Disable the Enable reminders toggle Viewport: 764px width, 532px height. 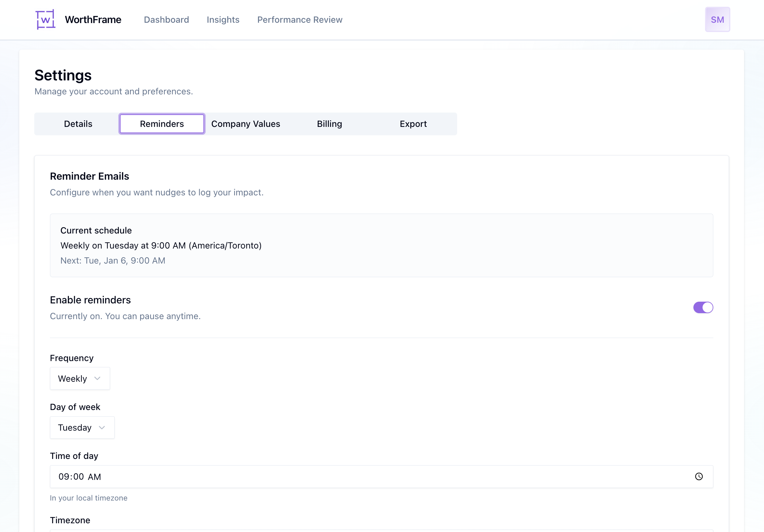703,307
